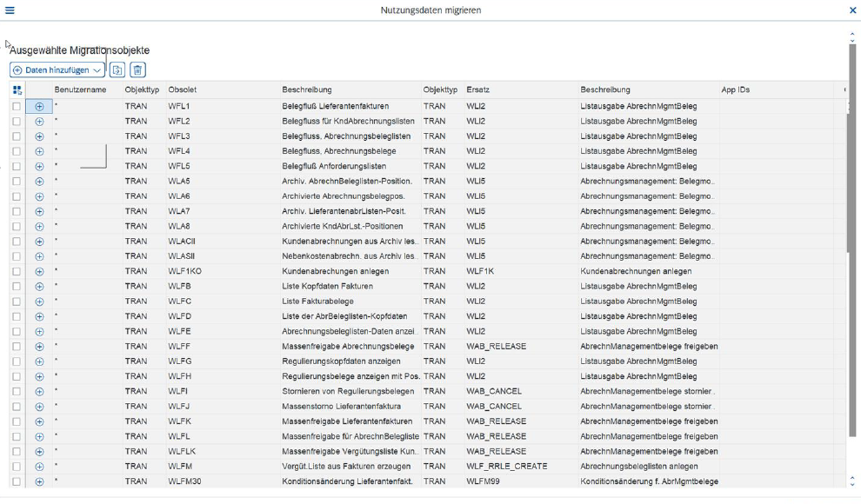
Task: Select text Archivierte Abrechnungsbelegpos.
Action: 344,196
